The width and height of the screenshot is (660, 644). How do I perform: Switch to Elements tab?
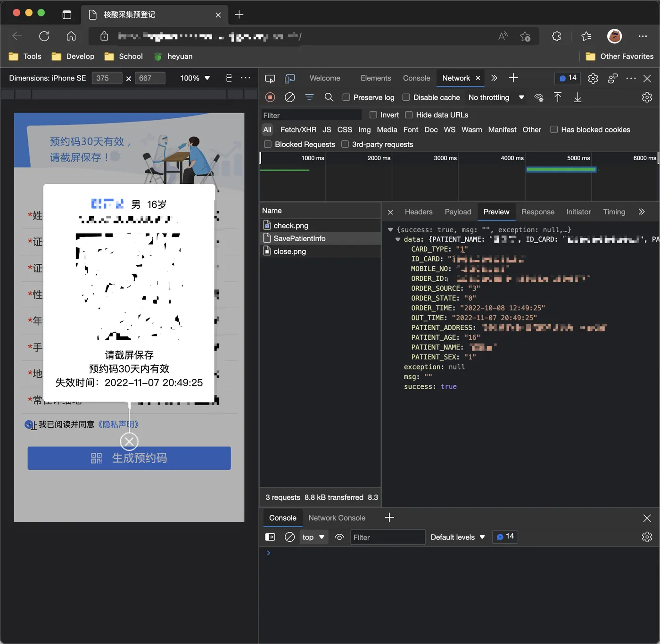tap(376, 78)
